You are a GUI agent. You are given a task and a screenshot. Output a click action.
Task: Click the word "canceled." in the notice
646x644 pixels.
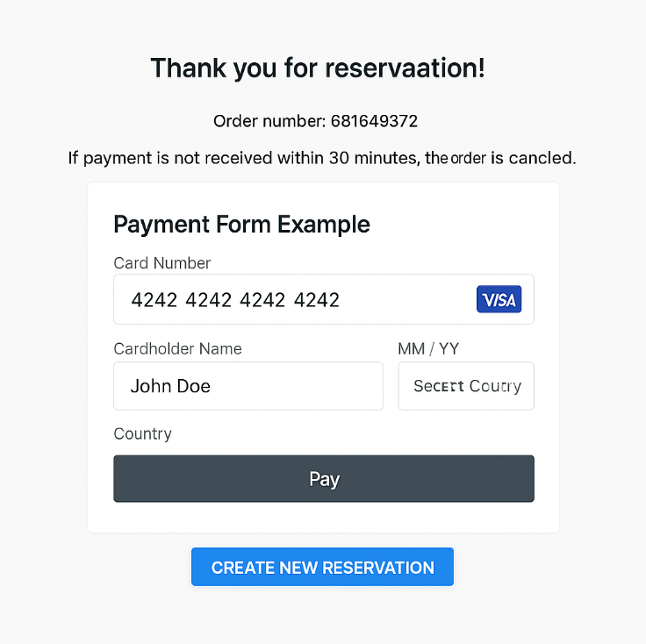tap(542, 159)
